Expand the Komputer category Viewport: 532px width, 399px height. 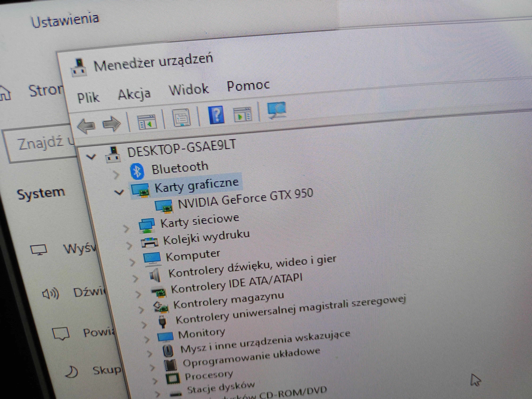pyautogui.click(x=132, y=262)
